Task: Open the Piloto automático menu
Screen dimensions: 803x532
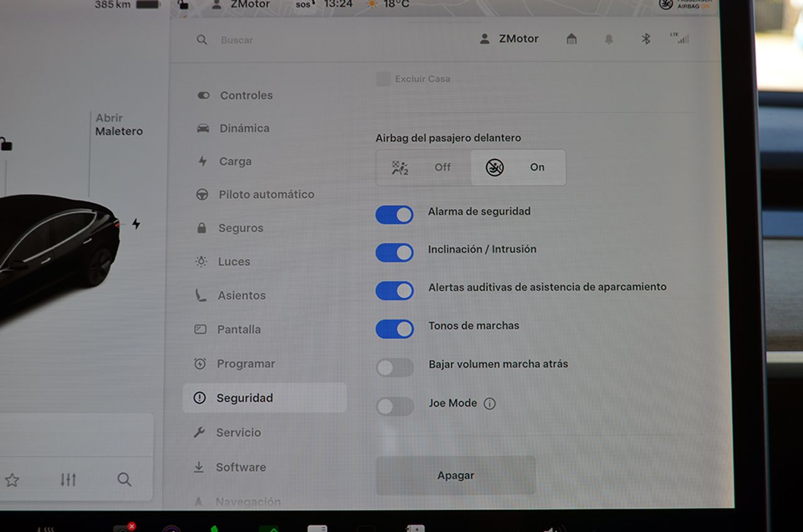Action: pos(266,194)
